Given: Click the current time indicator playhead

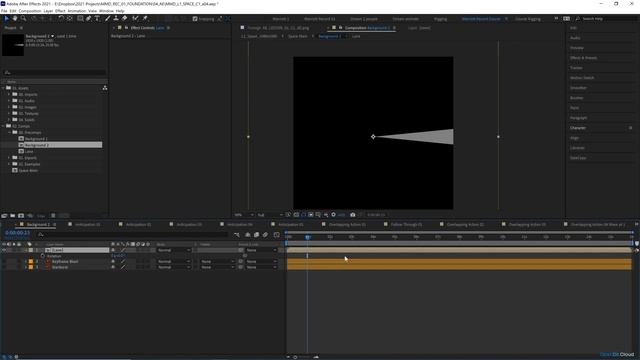Looking at the screenshot, I should point(307,237).
